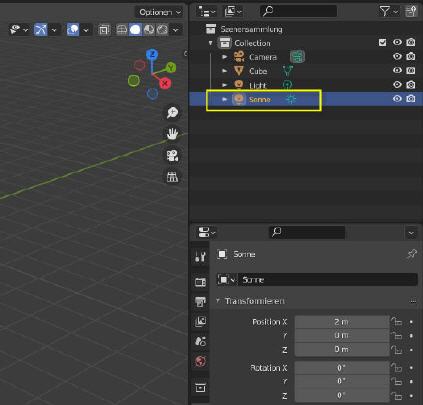Open the Output properties tab
Viewport: 423px width, 405px height.
coord(200,302)
